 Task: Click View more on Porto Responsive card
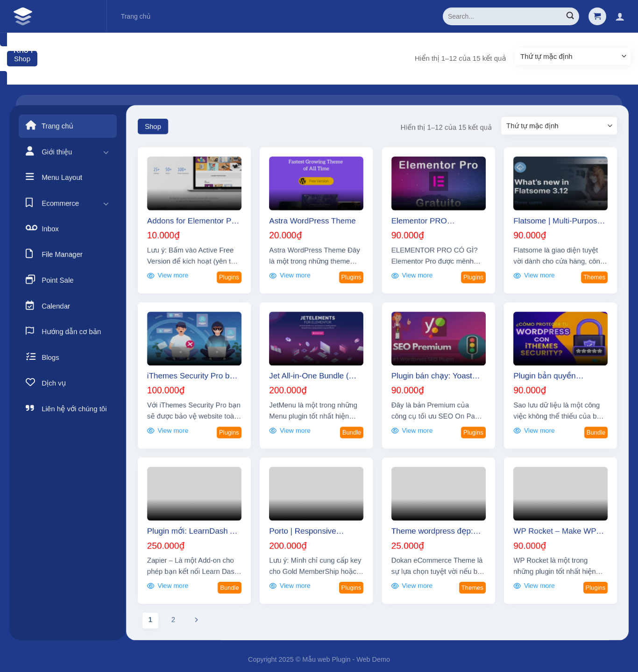pyautogui.click(x=295, y=586)
